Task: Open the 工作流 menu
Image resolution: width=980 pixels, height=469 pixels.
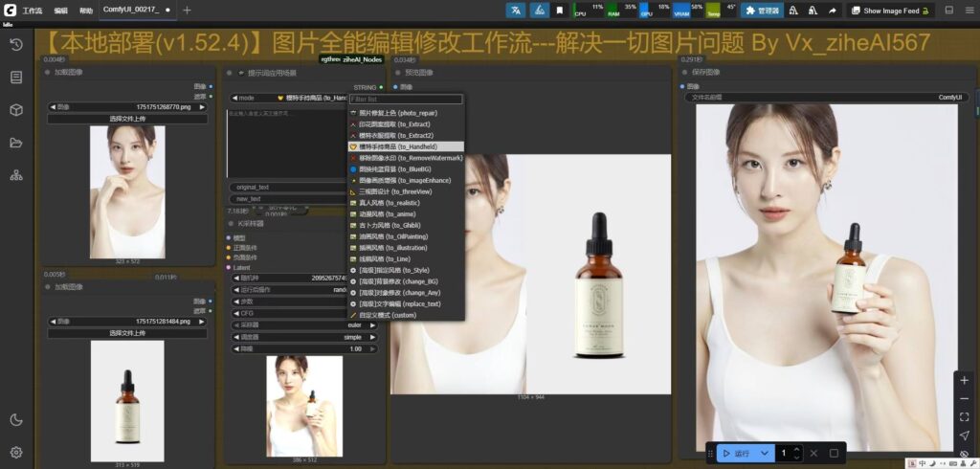Action: [33, 11]
